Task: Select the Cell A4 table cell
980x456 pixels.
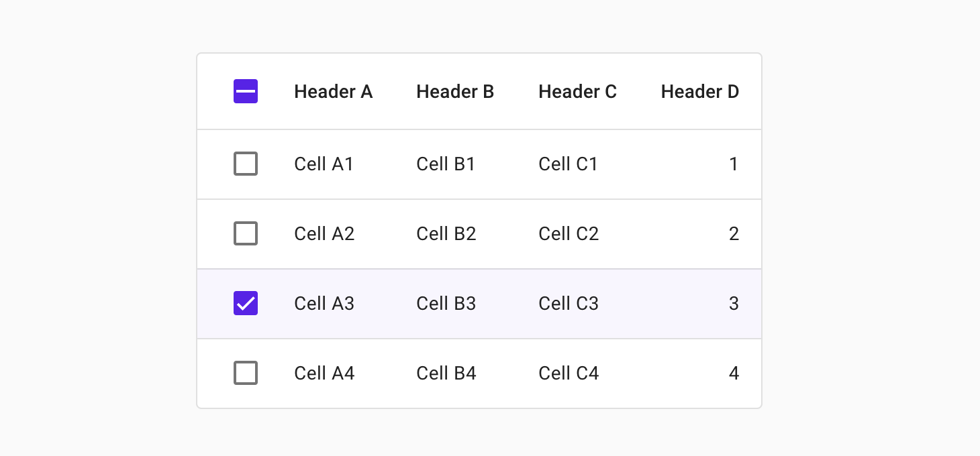Action: point(324,373)
